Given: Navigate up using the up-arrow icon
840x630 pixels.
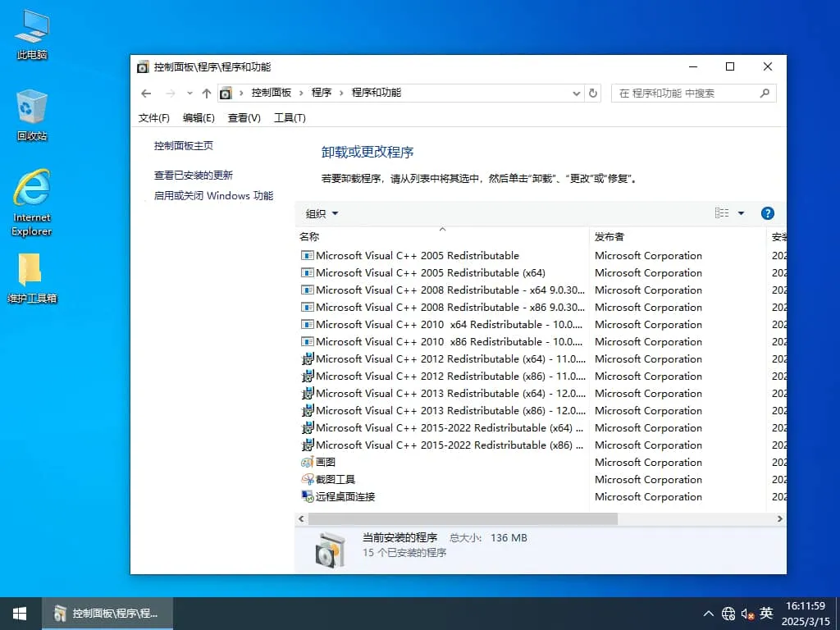Looking at the screenshot, I should click(206, 93).
